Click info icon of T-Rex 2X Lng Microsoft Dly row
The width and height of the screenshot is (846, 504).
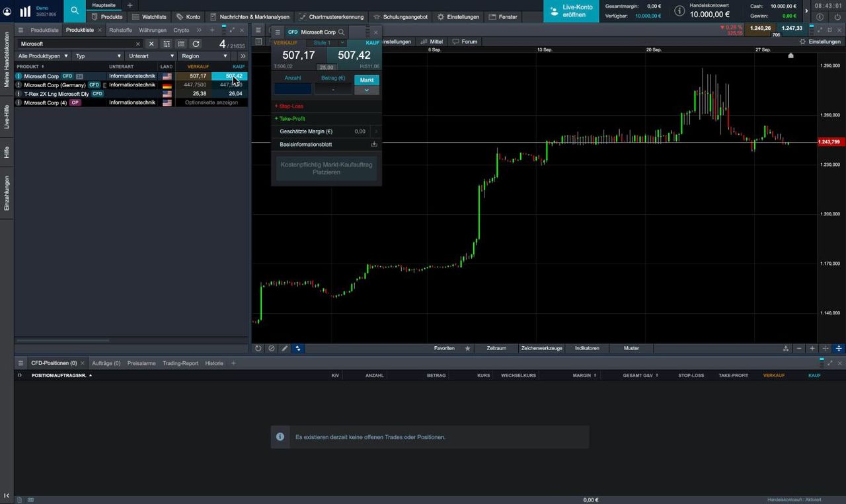19,94
